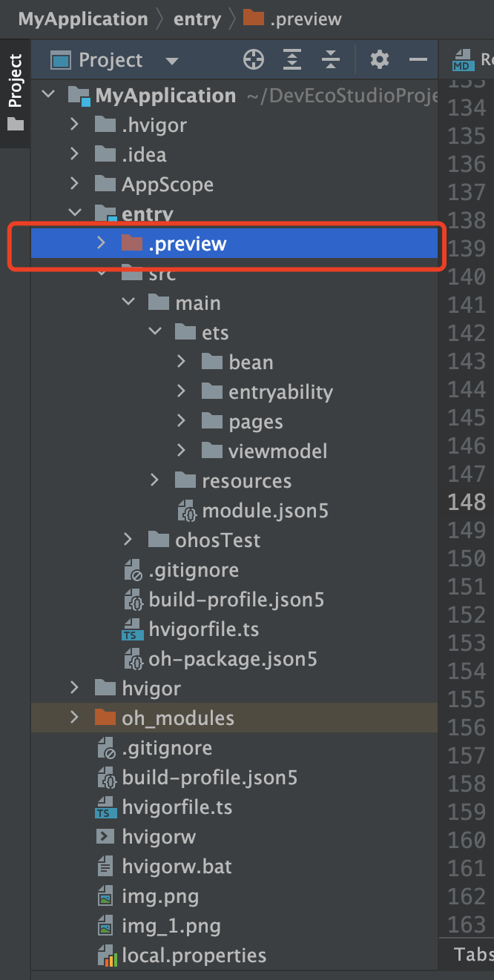Viewport: 494px width, 980px height.
Task: Collapse the ets folder
Action: pos(155,332)
